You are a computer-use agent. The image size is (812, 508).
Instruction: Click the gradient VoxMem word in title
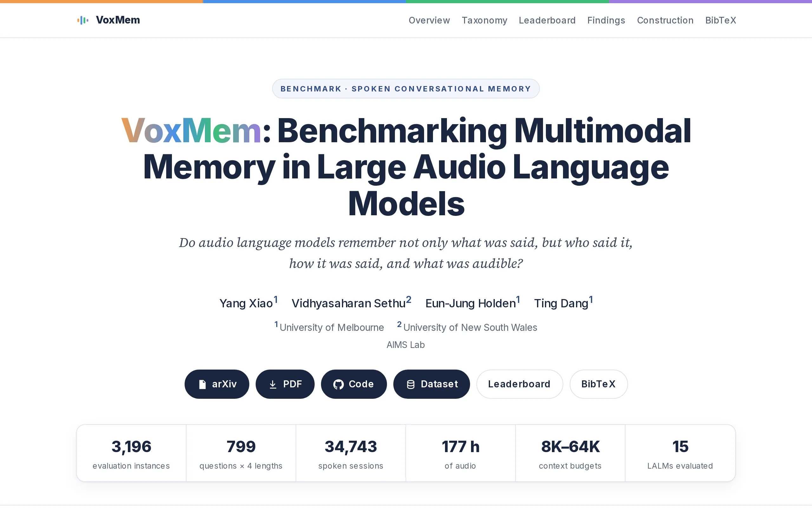click(191, 131)
